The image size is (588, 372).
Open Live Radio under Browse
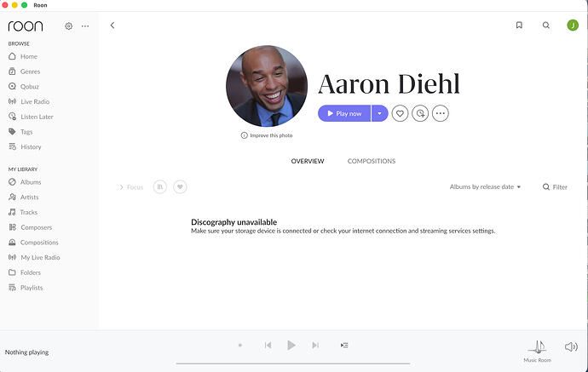[29, 101]
